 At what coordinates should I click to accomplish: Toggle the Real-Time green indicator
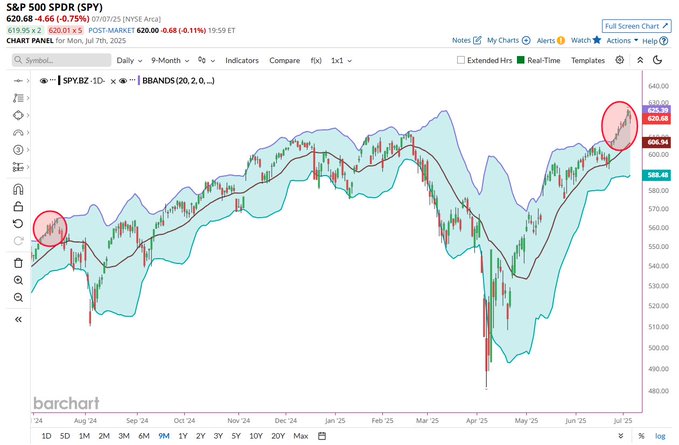[521, 60]
